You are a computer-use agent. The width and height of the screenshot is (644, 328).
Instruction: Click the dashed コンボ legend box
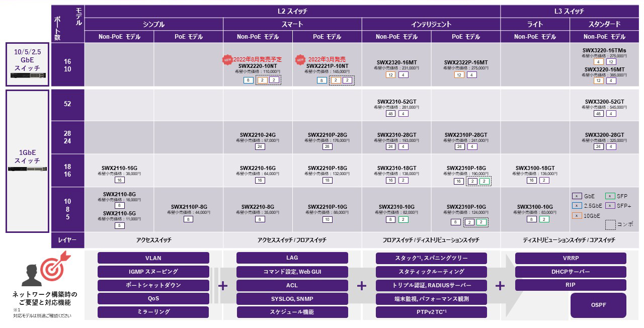(x=610, y=224)
